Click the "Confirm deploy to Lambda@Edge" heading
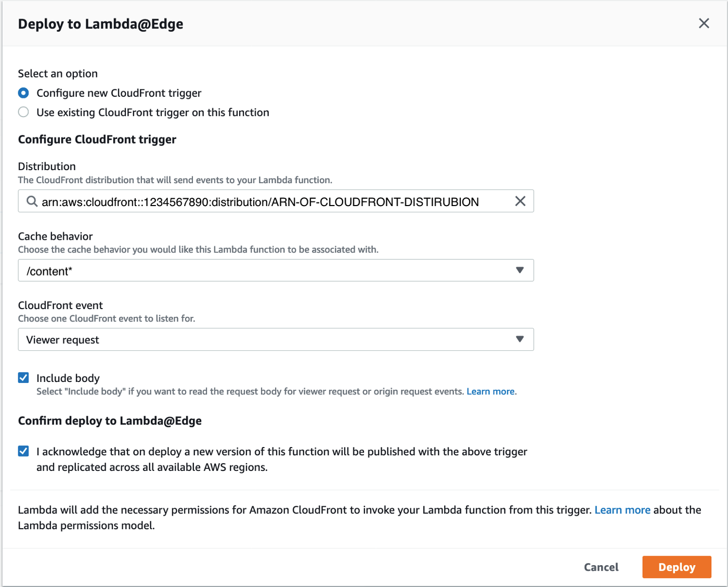 pos(110,420)
